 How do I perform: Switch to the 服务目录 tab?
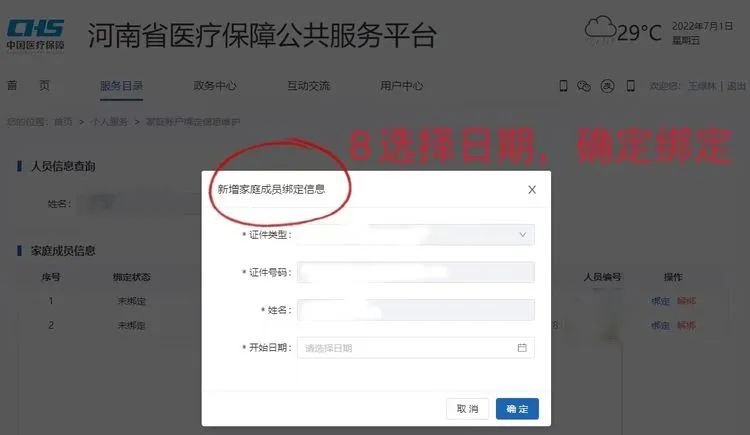(121, 86)
